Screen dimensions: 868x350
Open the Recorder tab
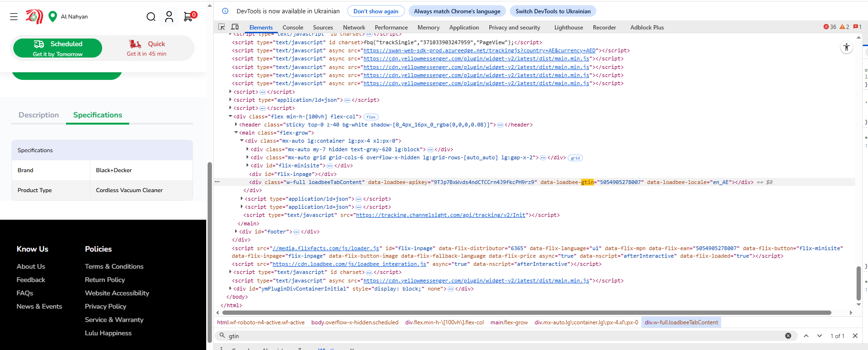click(x=604, y=28)
